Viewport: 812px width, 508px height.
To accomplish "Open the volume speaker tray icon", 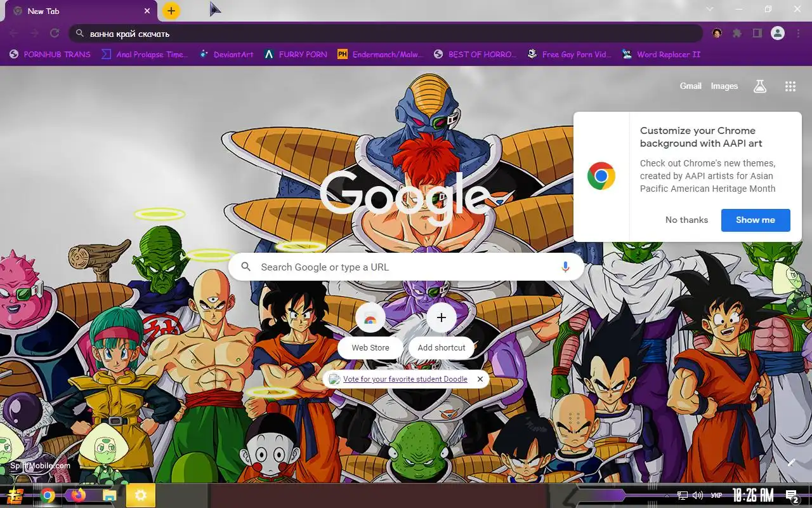I will pos(698,496).
